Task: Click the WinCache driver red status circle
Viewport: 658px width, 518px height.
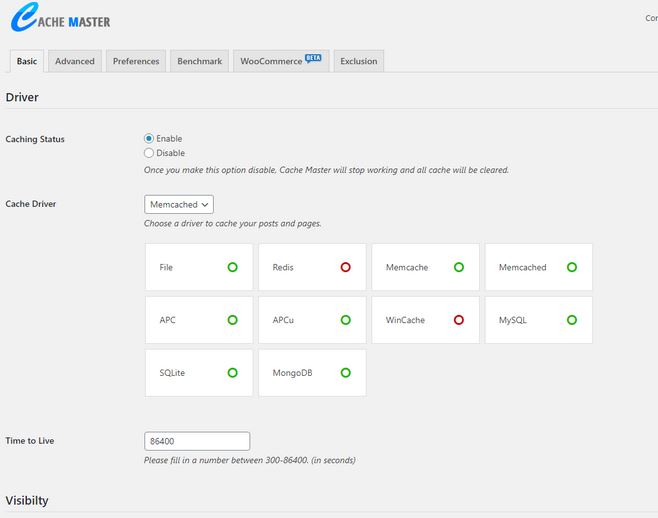Action: tap(459, 320)
